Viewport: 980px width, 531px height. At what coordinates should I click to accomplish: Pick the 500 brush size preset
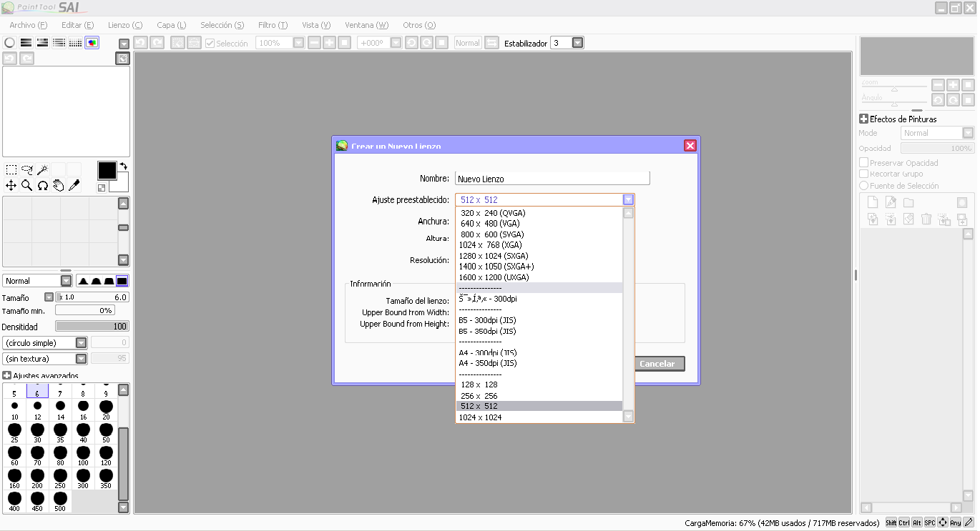click(x=60, y=502)
